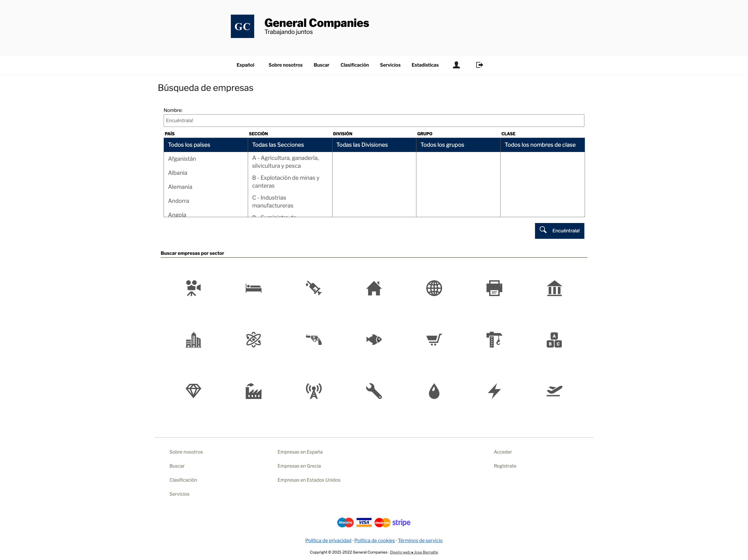Open the user profile icon
The image size is (748, 560).
click(x=456, y=65)
